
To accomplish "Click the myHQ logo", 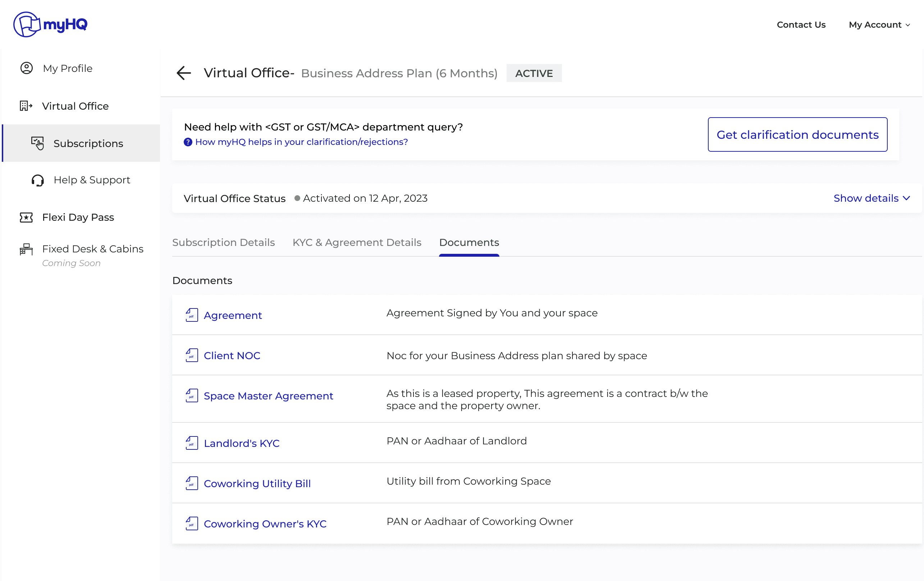I will tap(50, 24).
